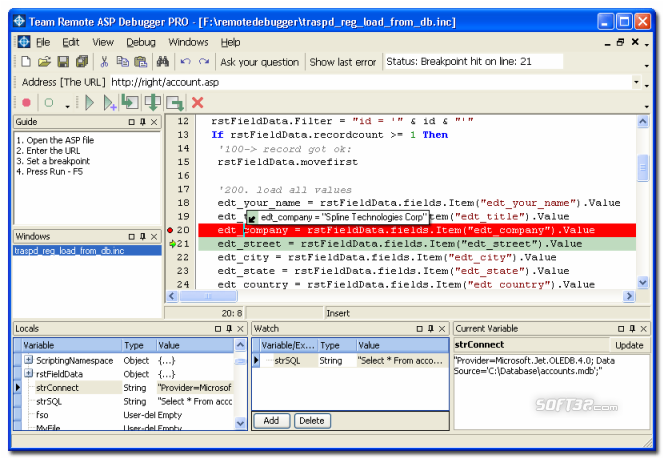Click the Run to cursor icon
This screenshot has height=459, width=664.
[110, 103]
